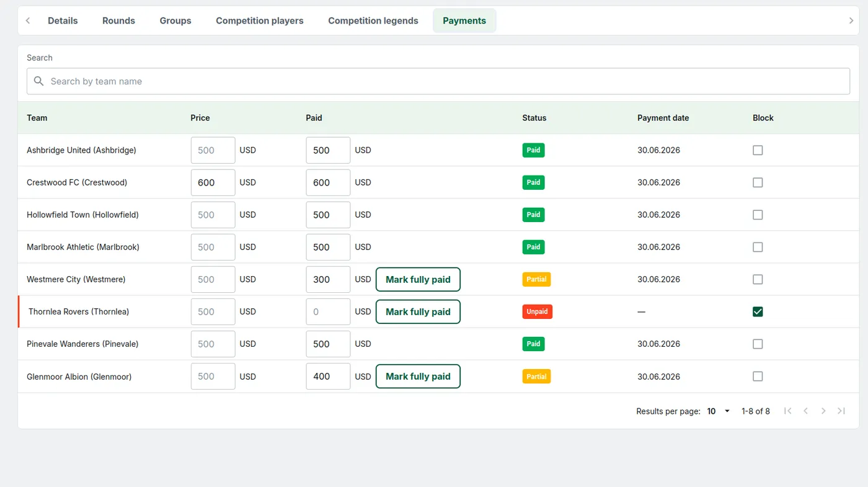The image size is (868, 487).
Task: Click the 1-8 of 8 page count
Action: point(756,411)
